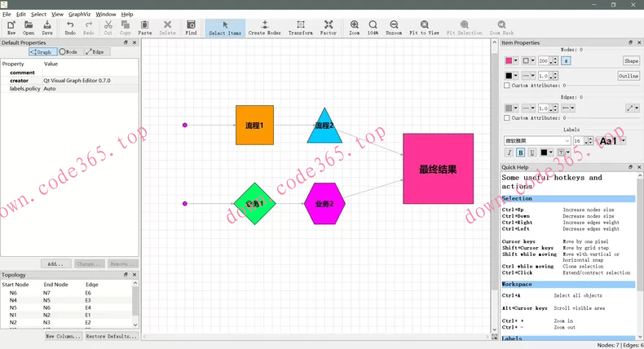Activate the Factor tool
644x349 pixels.
(x=329, y=29)
